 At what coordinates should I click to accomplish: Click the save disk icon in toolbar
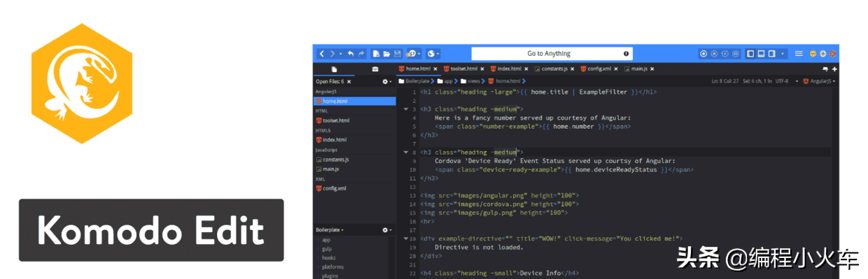click(397, 53)
